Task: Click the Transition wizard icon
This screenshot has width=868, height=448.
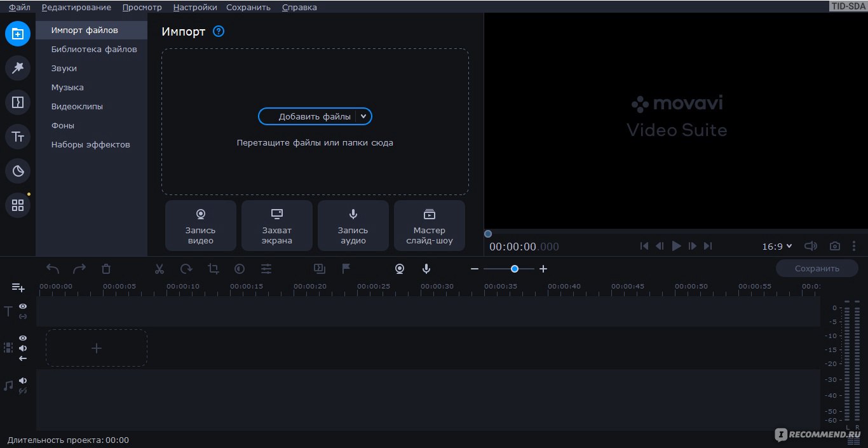Action: click(320, 269)
